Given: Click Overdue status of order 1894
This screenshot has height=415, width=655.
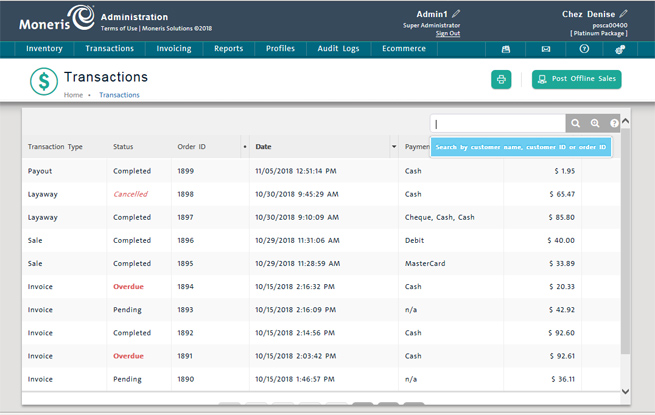Looking at the screenshot, I should tap(128, 286).
